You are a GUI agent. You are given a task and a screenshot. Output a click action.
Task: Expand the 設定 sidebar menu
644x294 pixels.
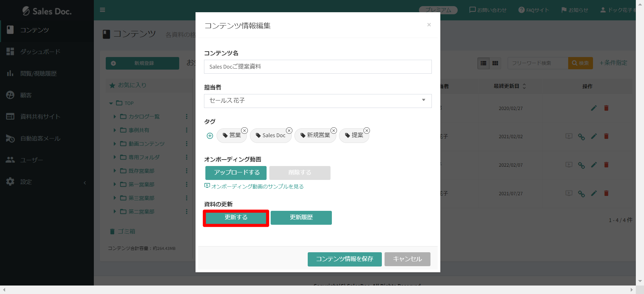(47, 182)
